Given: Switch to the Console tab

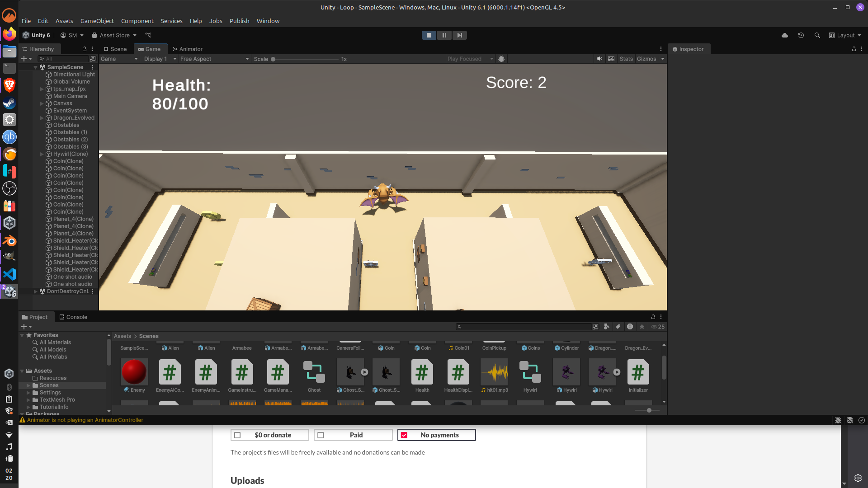Looking at the screenshot, I should click(73, 317).
